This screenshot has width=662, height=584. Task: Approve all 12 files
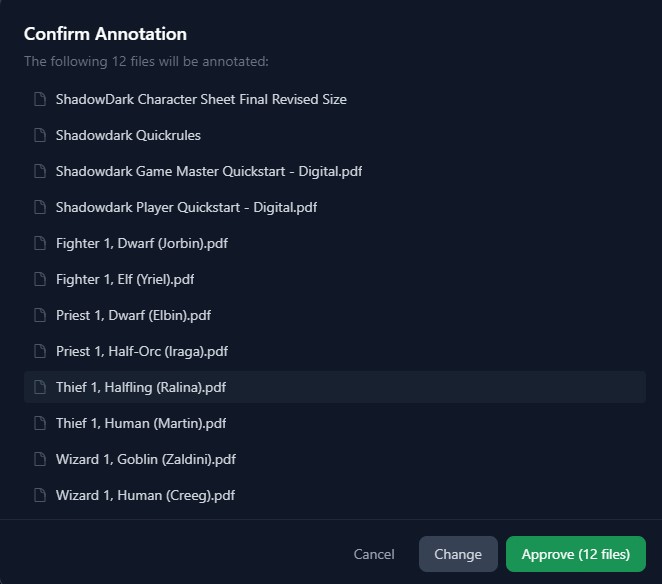coord(576,554)
